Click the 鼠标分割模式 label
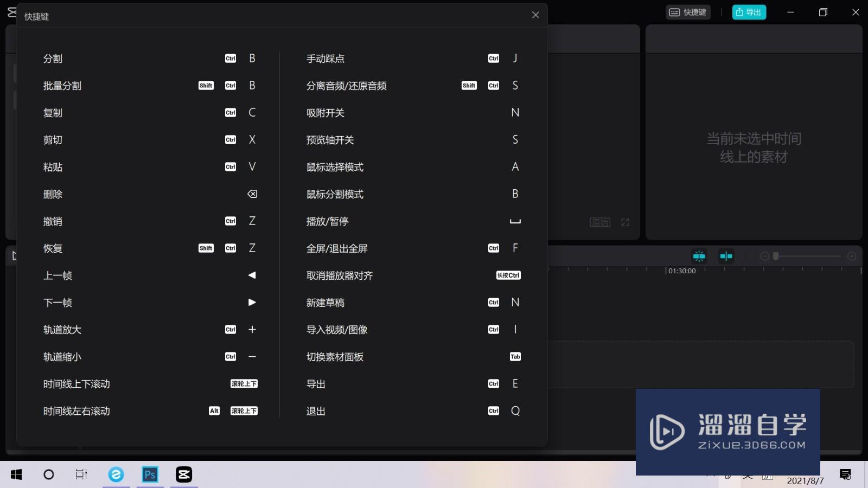 (x=335, y=194)
